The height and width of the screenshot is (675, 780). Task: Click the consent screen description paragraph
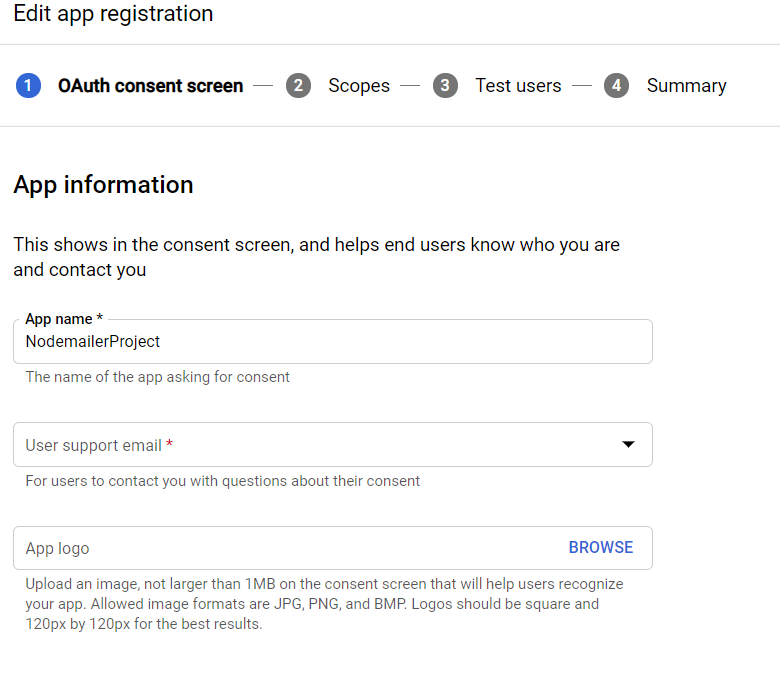(316, 257)
